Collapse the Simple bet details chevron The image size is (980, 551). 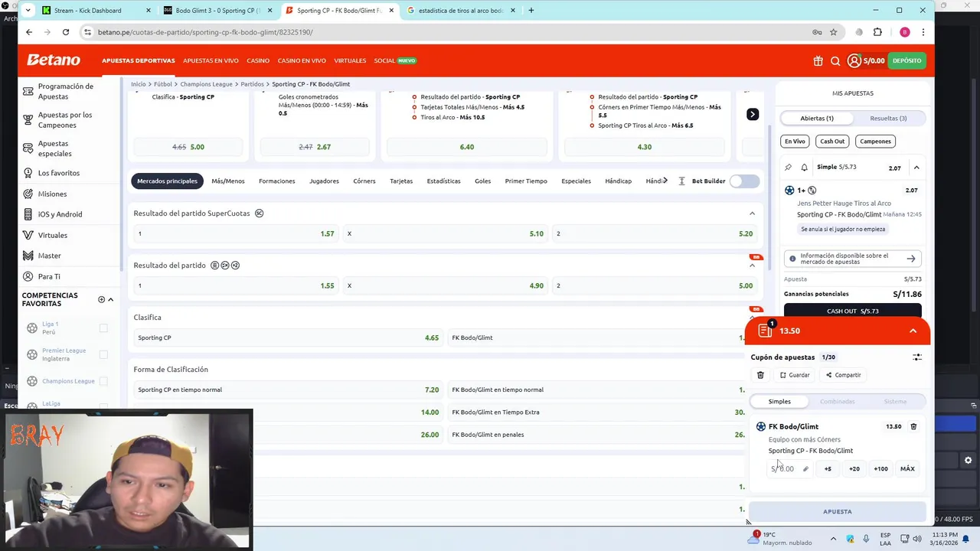916,168
